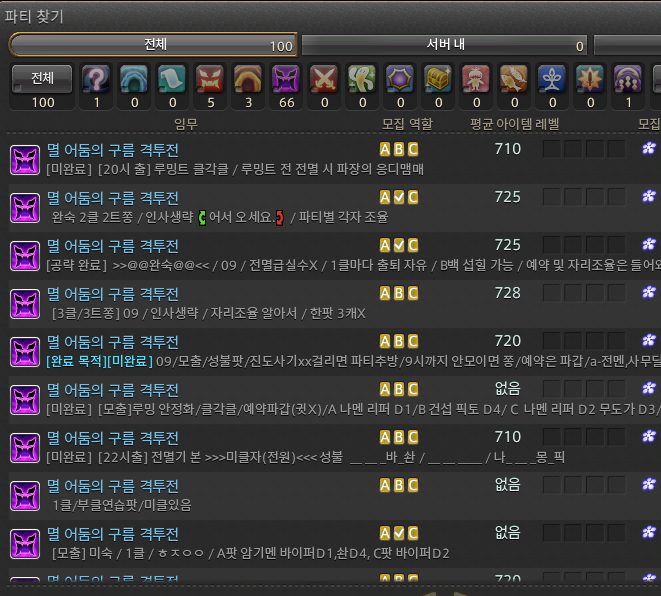The image size is (661, 596).
Task: Open listing described '완숙 2클 2트쫑 / 인사생략'
Action: pos(335,208)
